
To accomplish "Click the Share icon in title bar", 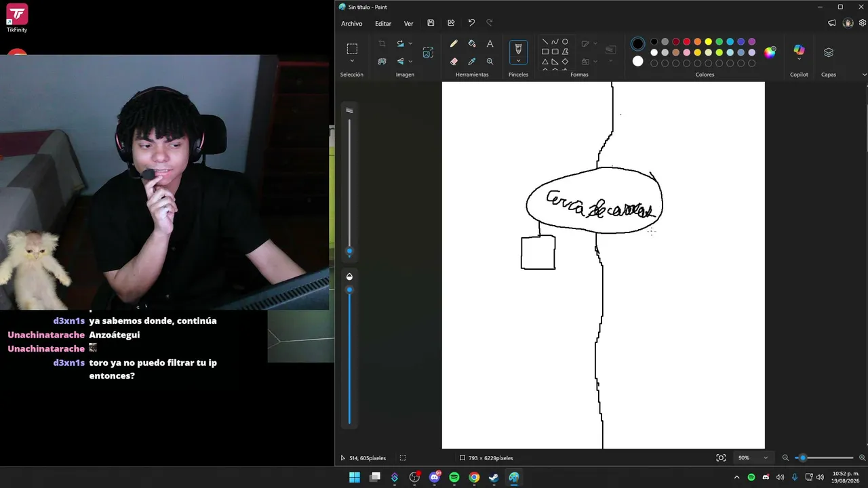I will (x=451, y=23).
